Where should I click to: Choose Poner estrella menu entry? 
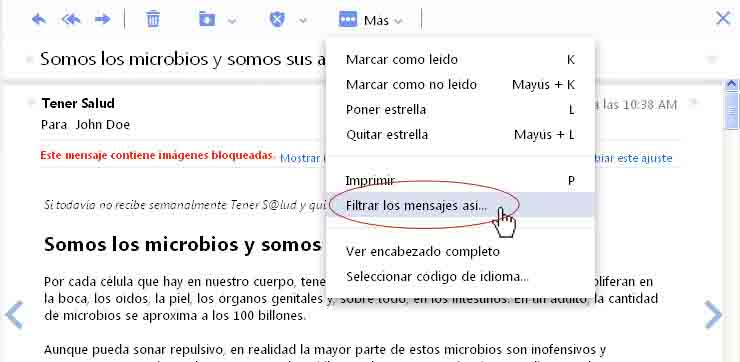coord(460,109)
